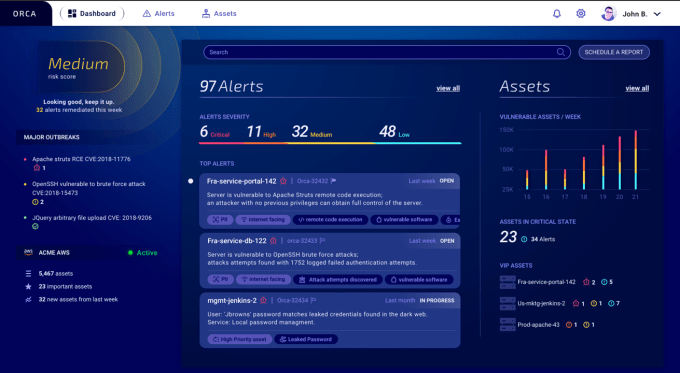Click the star icon for important assets
The width and height of the screenshot is (680, 373).
pyautogui.click(x=28, y=287)
